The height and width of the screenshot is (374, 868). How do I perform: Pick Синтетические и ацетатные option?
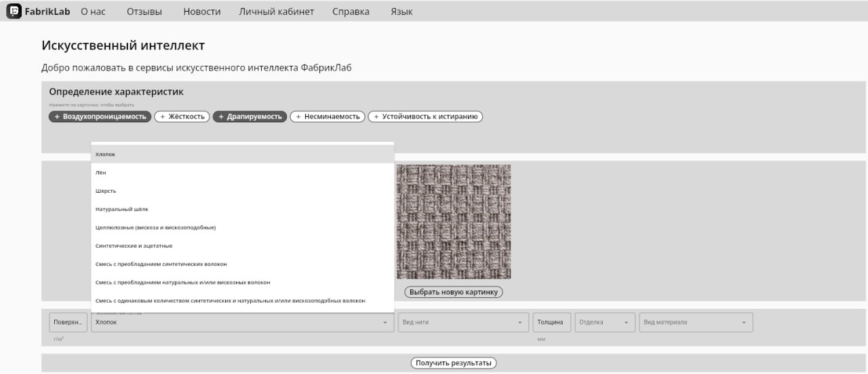(134, 246)
